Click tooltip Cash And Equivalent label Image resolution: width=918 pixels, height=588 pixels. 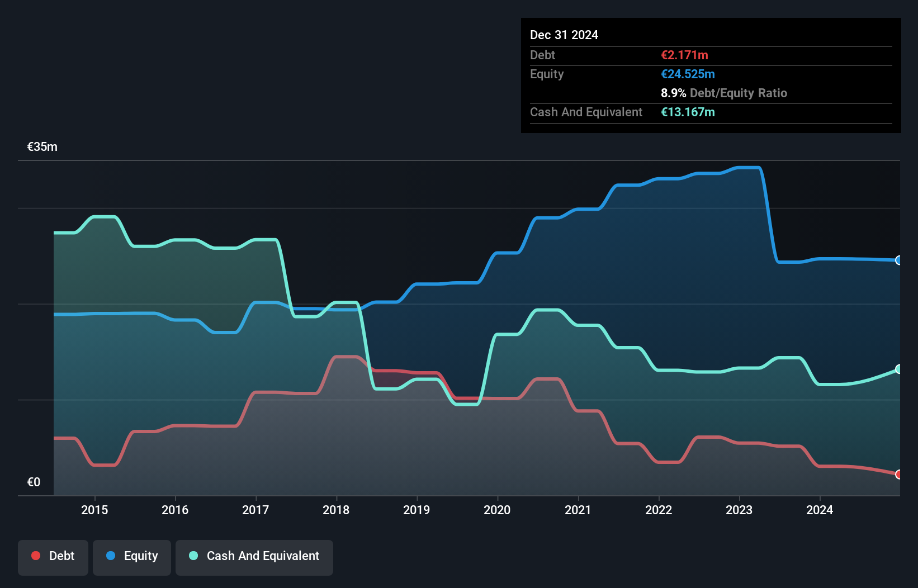[x=586, y=112]
